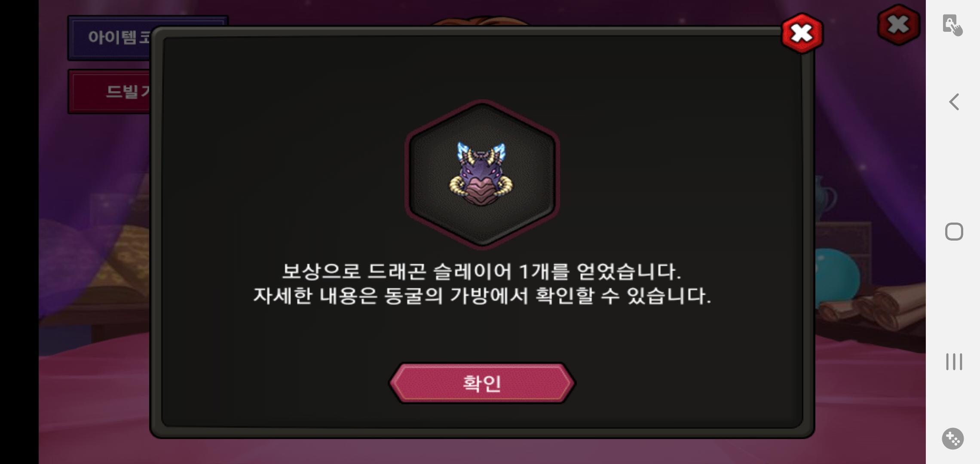Open recent apps with three-bar icon
Screen dimensions: 980x464
[x=954, y=362]
